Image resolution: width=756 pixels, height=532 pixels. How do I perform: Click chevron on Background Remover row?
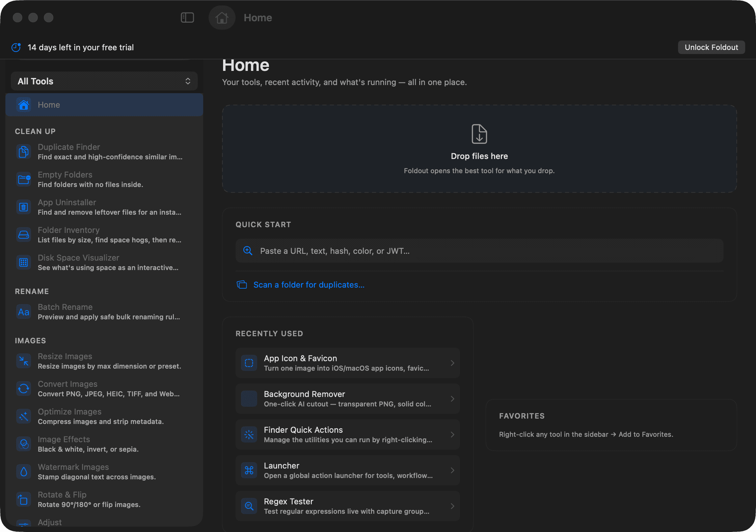(452, 399)
